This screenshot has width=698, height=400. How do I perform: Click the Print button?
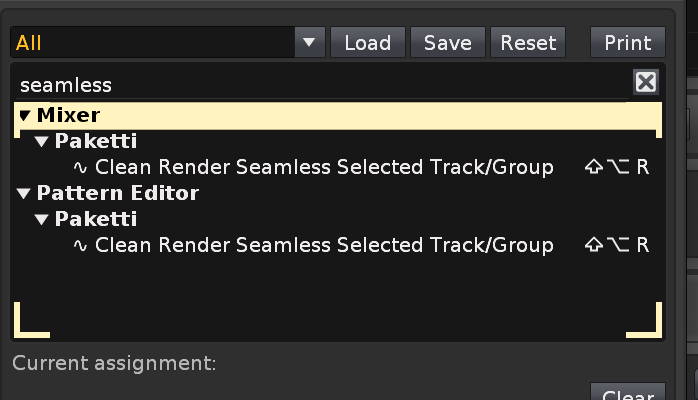coord(628,43)
